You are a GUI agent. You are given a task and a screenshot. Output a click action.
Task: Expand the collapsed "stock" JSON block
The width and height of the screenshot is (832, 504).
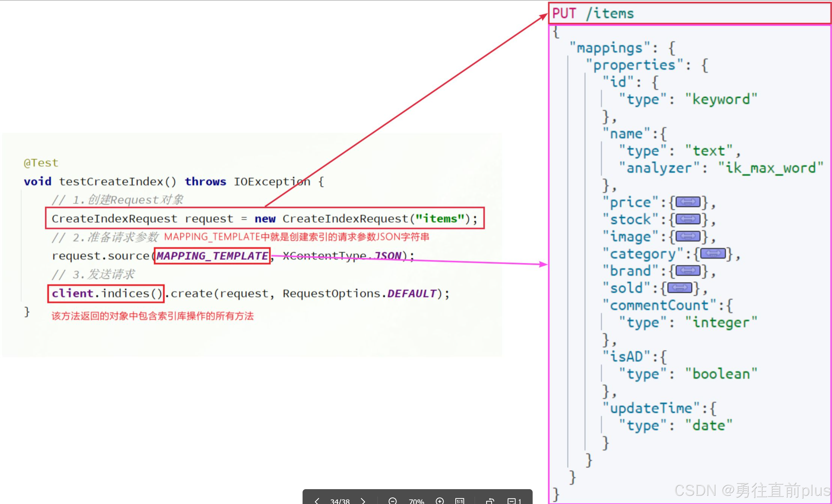(x=688, y=220)
